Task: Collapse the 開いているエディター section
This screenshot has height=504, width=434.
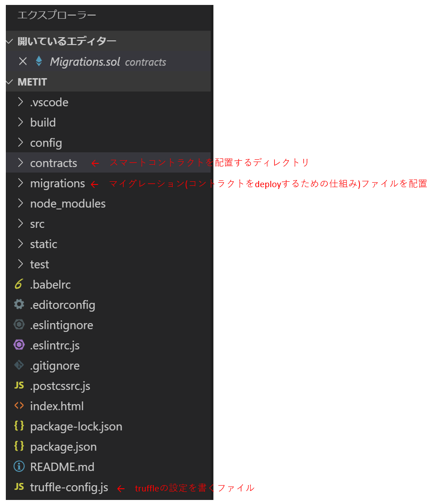Action: [x=9, y=41]
